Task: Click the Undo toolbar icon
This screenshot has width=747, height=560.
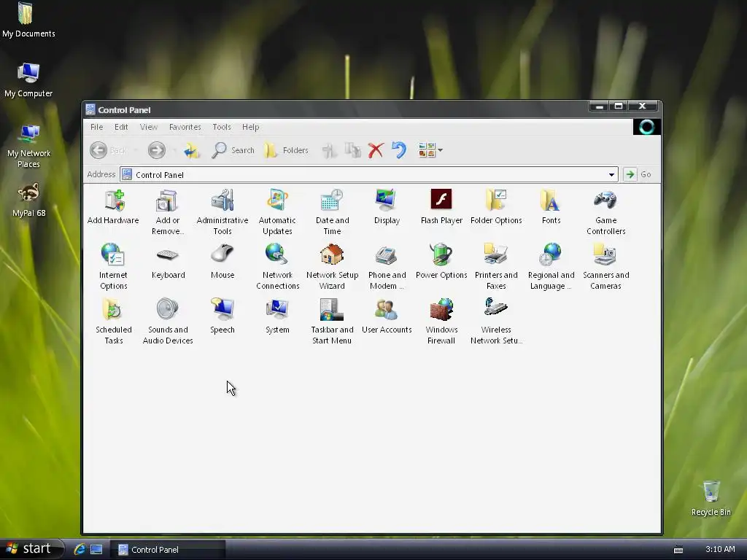Action: [399, 150]
